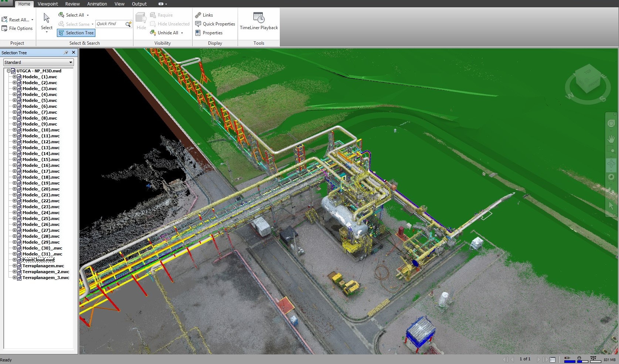619x364 pixels.
Task: Open the Steering Wheels navigation tool
Action: coord(611,124)
